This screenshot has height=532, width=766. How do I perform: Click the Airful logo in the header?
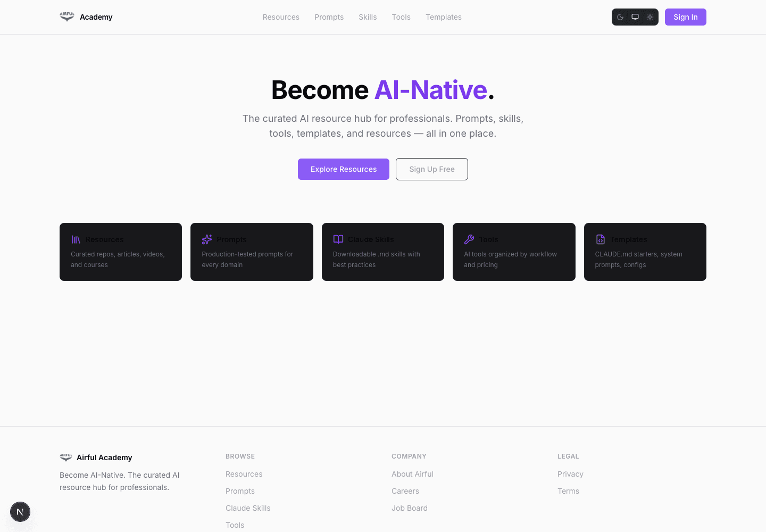(67, 17)
